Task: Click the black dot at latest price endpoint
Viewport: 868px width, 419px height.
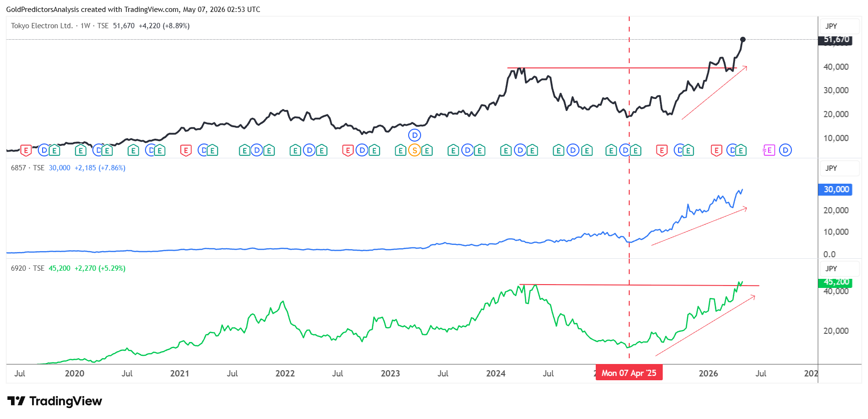Action: 743,39
